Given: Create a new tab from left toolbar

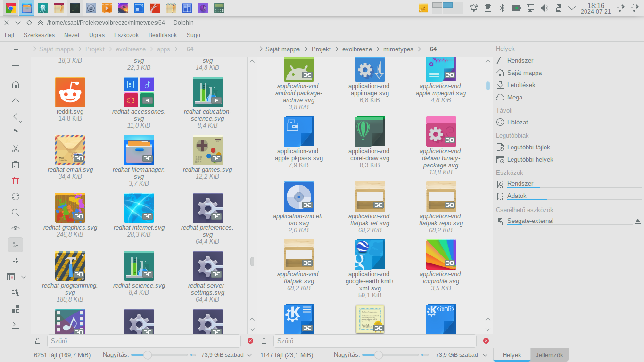Looking at the screenshot, I should 16,52.
